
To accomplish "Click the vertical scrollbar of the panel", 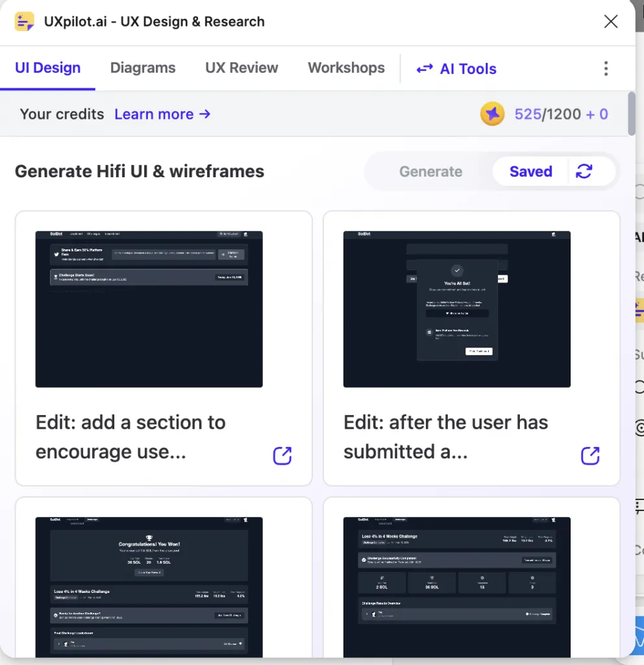I will click(632, 114).
